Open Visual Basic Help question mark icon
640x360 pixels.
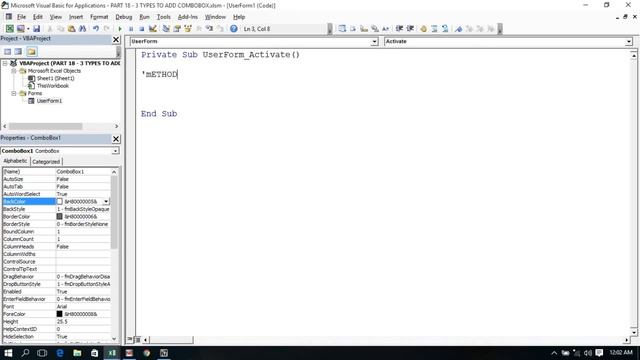[x=233, y=29]
